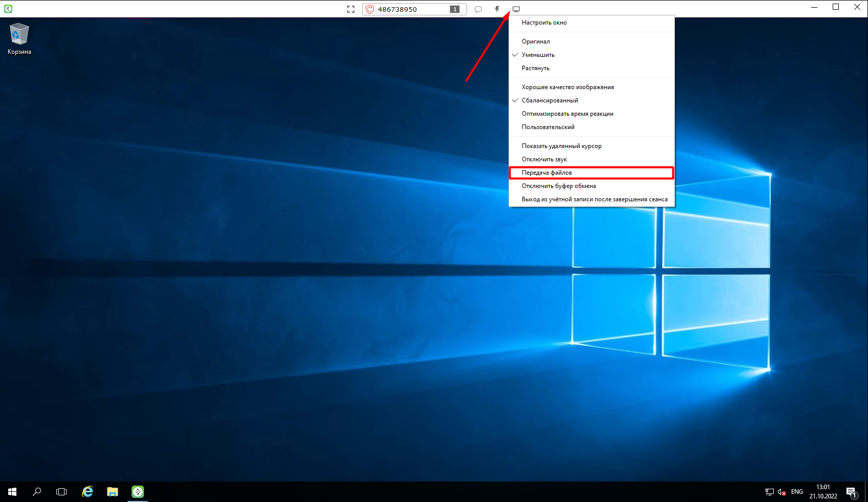Image resolution: width=868 pixels, height=502 pixels.
Task: Toggle Отключить звук option
Action: [x=591, y=159]
